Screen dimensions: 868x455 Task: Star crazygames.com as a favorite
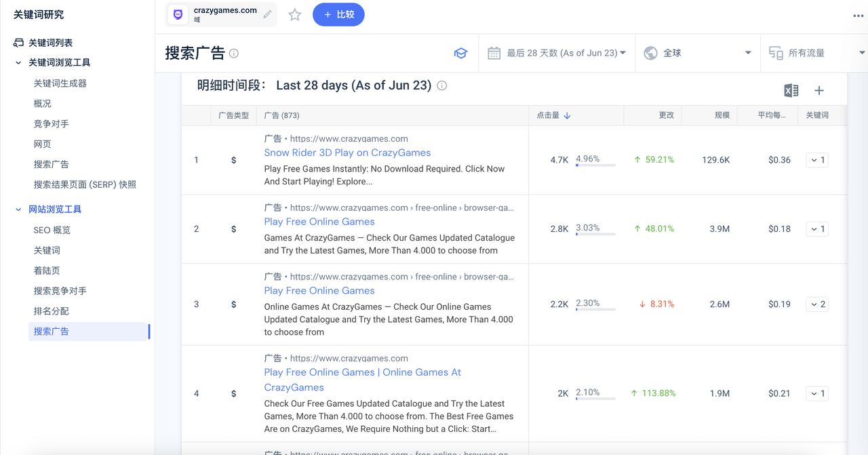point(294,15)
